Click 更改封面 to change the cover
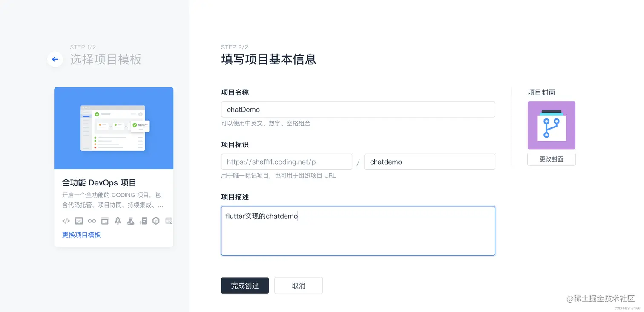This screenshot has height=312, width=644. tap(551, 159)
